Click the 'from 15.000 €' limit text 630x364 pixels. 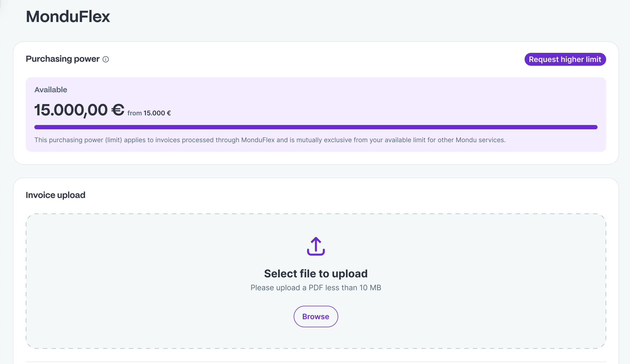pos(149,113)
